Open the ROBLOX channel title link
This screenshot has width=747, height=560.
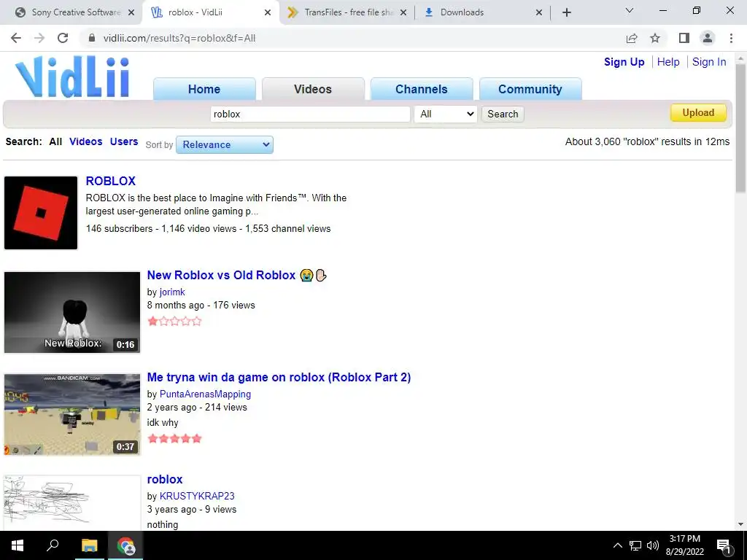click(111, 181)
